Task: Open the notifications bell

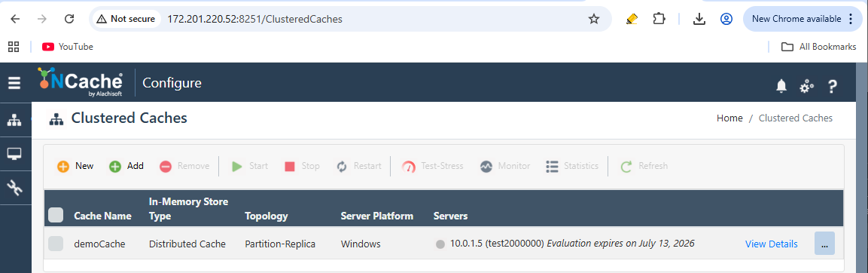Action: pyautogui.click(x=781, y=86)
